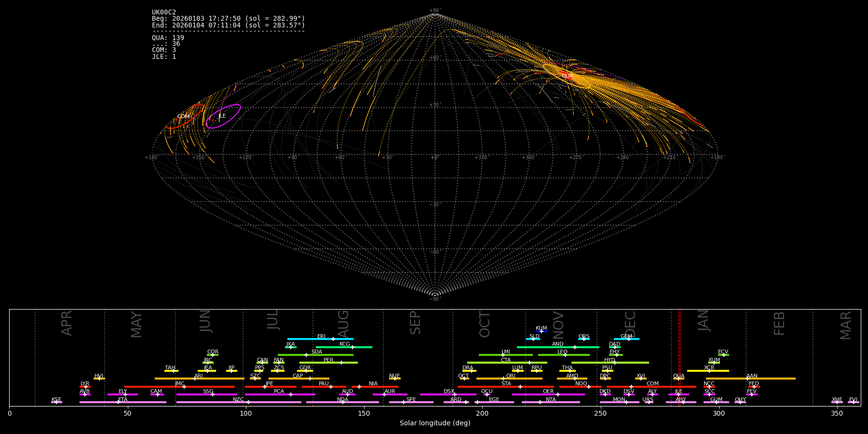Select the XHE shower marker

837,402
